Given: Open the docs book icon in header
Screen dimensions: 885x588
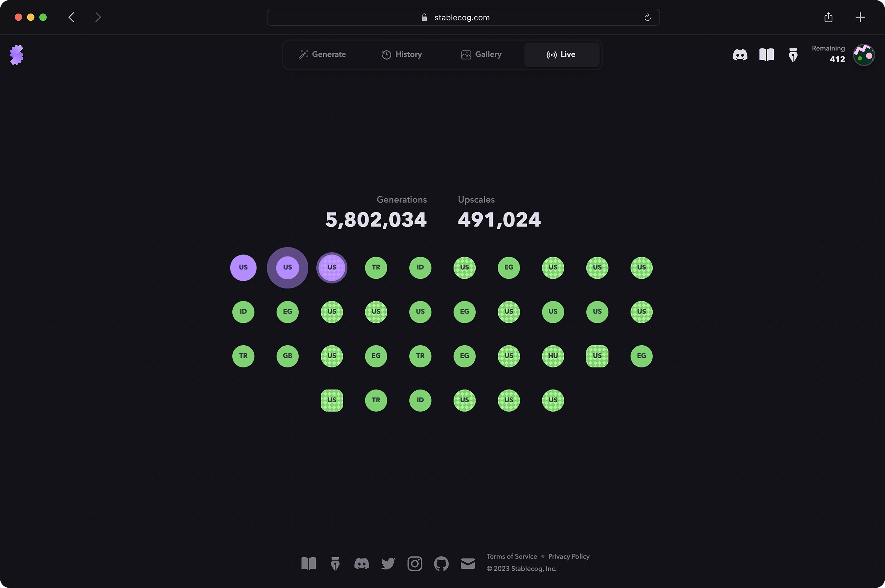Looking at the screenshot, I should [x=766, y=55].
